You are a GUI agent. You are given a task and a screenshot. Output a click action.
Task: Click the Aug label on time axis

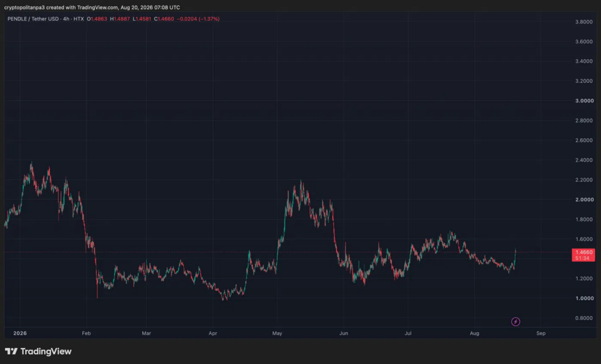[x=474, y=334]
